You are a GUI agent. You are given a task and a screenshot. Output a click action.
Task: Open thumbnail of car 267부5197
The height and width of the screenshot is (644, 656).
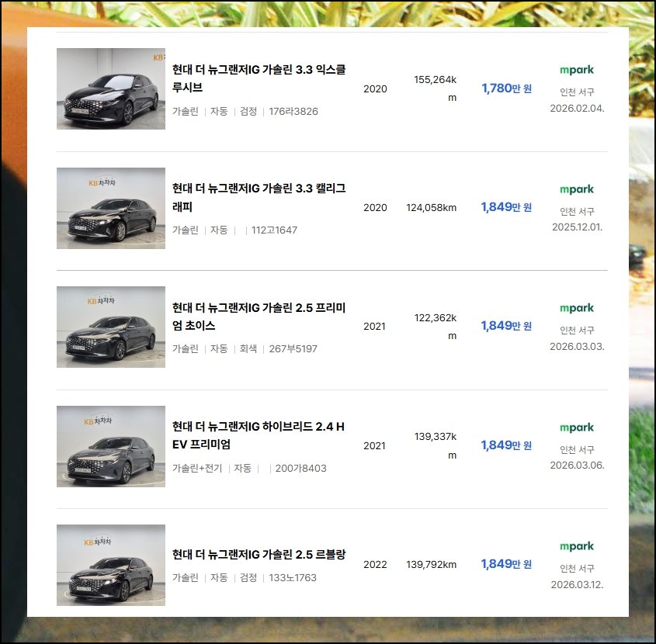(x=111, y=327)
